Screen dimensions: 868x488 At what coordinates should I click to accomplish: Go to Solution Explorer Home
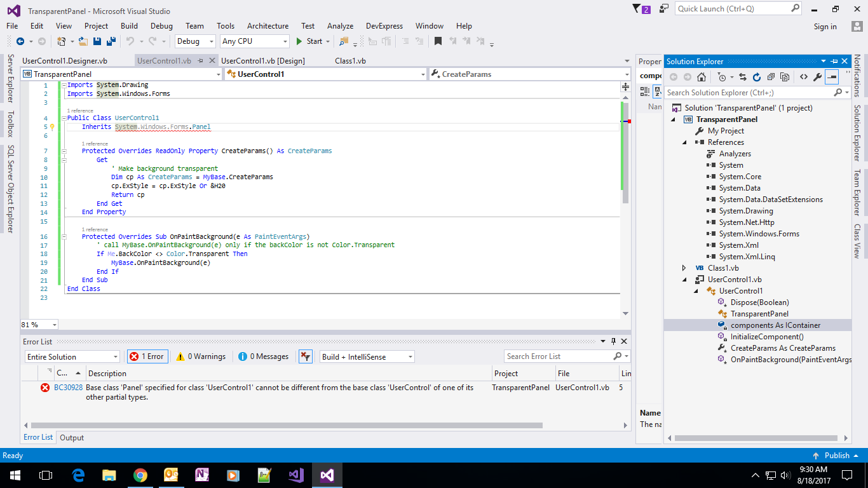(x=701, y=77)
